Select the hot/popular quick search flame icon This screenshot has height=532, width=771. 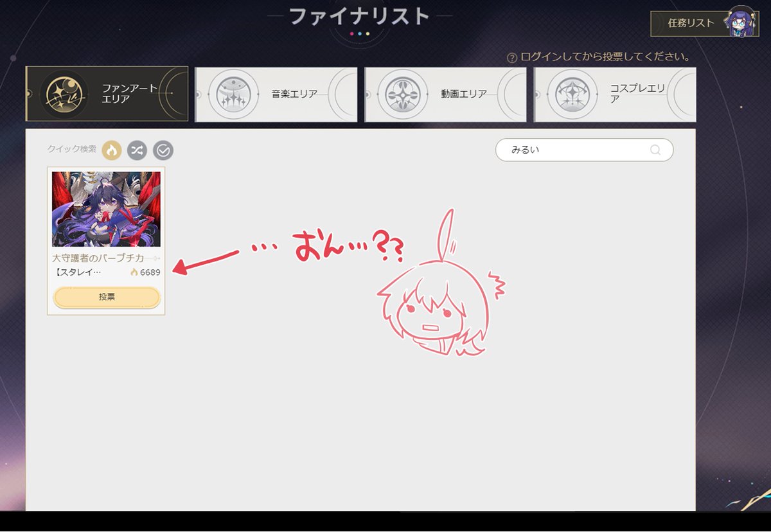(x=112, y=150)
